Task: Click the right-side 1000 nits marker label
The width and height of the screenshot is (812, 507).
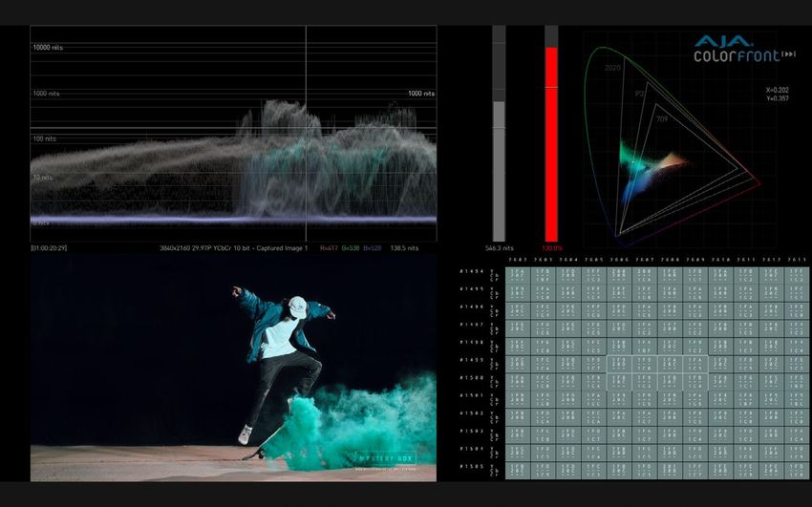Action: pyautogui.click(x=421, y=94)
